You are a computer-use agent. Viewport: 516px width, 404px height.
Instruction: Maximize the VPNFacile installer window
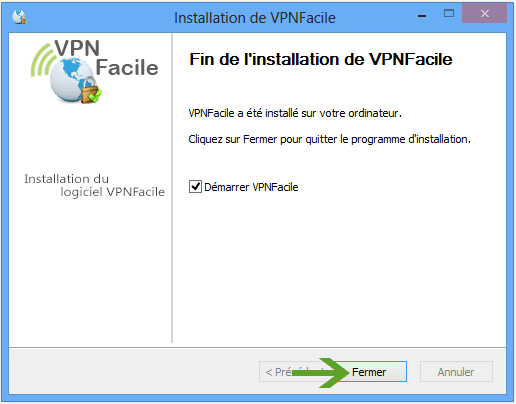point(449,13)
